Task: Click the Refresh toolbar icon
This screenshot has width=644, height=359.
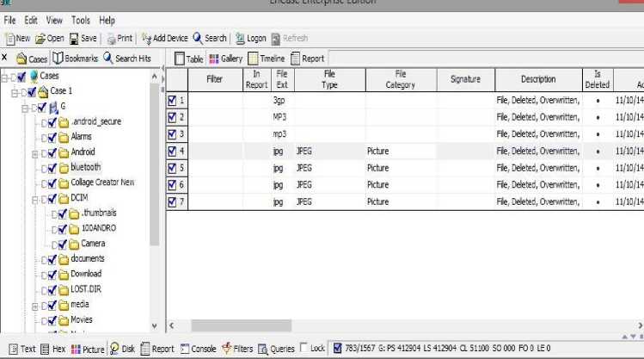Action: (x=276, y=39)
